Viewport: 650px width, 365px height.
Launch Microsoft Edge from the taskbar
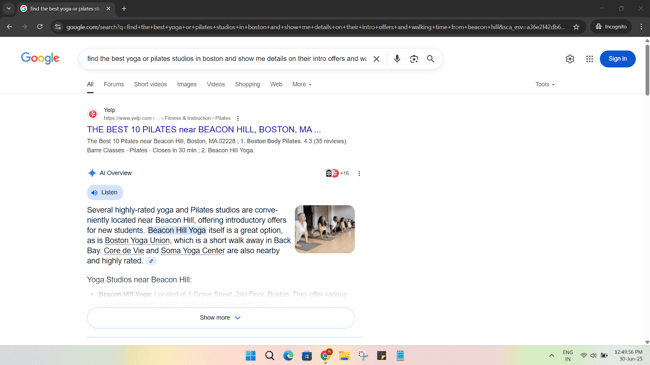pyautogui.click(x=288, y=355)
